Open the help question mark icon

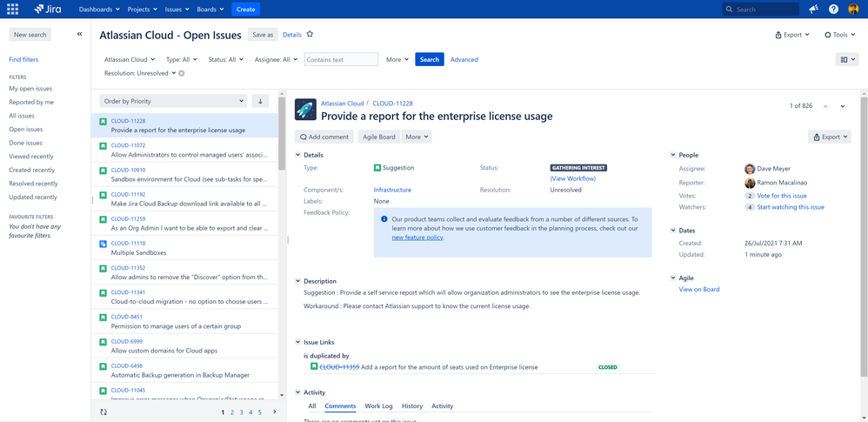pyautogui.click(x=834, y=9)
